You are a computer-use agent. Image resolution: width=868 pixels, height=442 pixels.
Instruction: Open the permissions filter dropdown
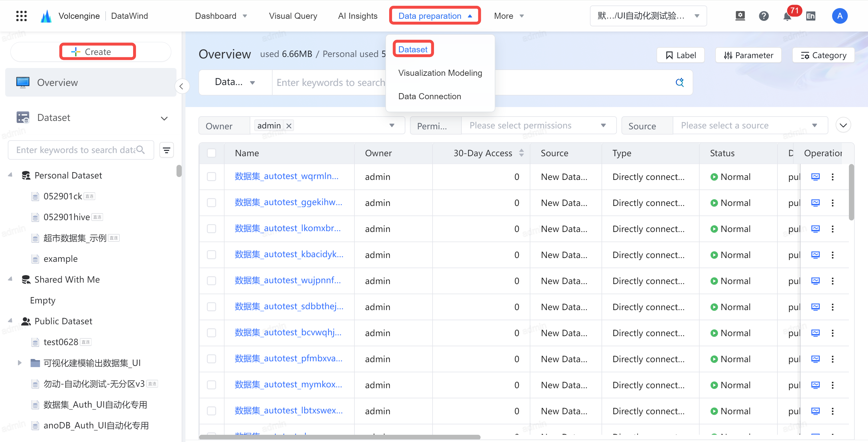(538, 126)
